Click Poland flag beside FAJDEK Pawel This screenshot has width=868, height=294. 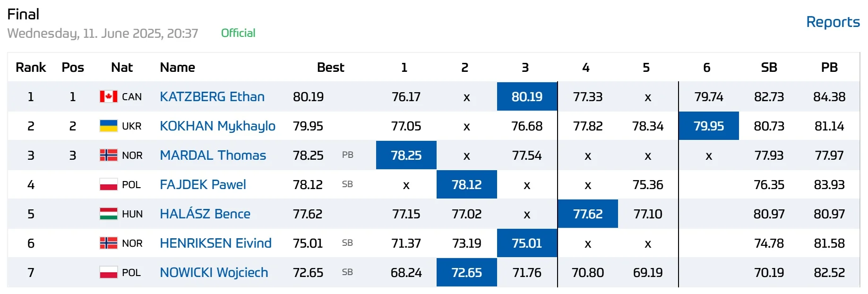point(108,185)
